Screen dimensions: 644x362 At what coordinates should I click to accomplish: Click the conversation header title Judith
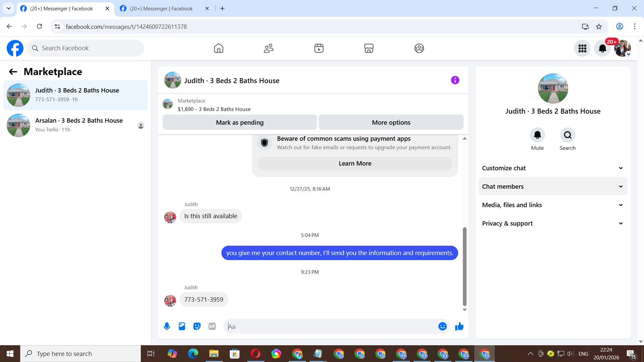[232, 81]
